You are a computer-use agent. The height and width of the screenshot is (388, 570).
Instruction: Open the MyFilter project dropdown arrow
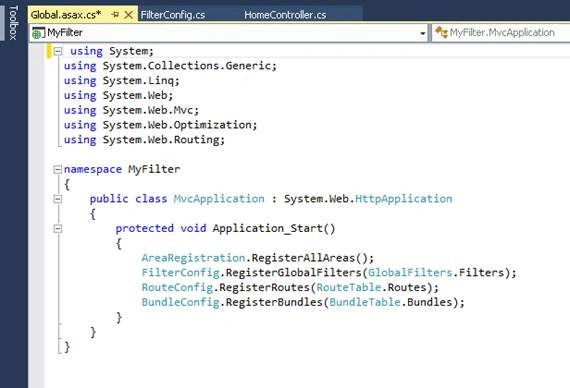click(422, 33)
